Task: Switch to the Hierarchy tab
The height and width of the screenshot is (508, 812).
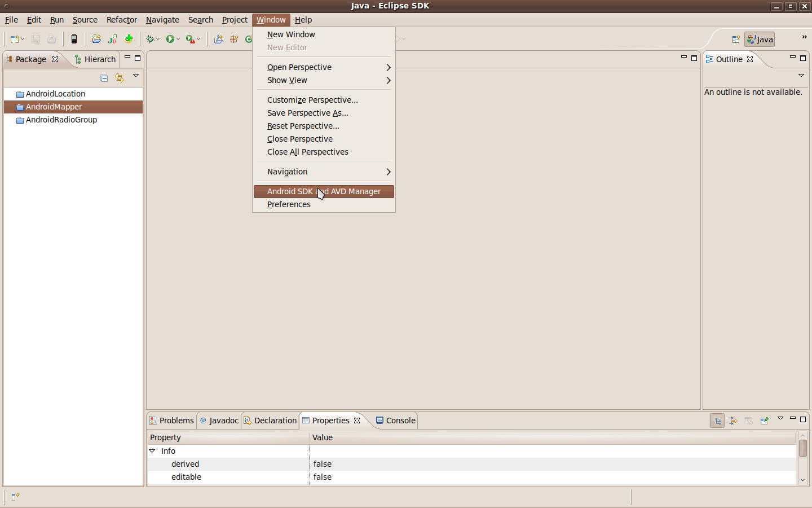Action: pyautogui.click(x=95, y=59)
